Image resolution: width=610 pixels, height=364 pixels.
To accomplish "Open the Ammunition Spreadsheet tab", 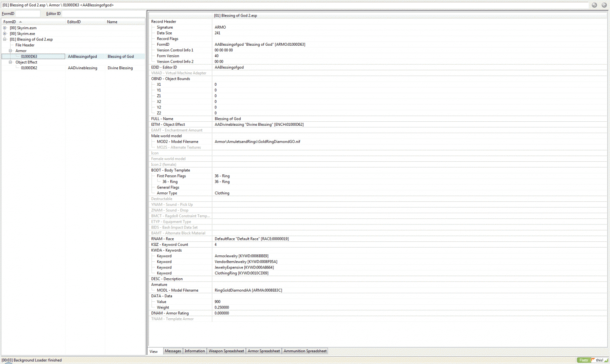I will coord(305,351).
